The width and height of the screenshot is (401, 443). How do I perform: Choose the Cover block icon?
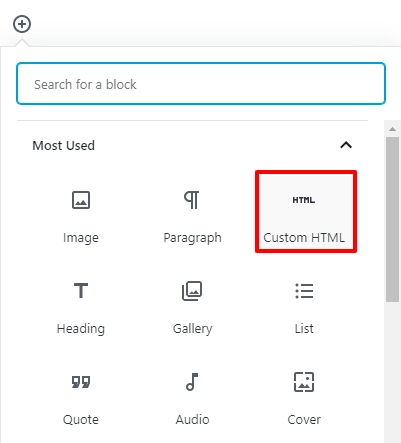pos(304,382)
